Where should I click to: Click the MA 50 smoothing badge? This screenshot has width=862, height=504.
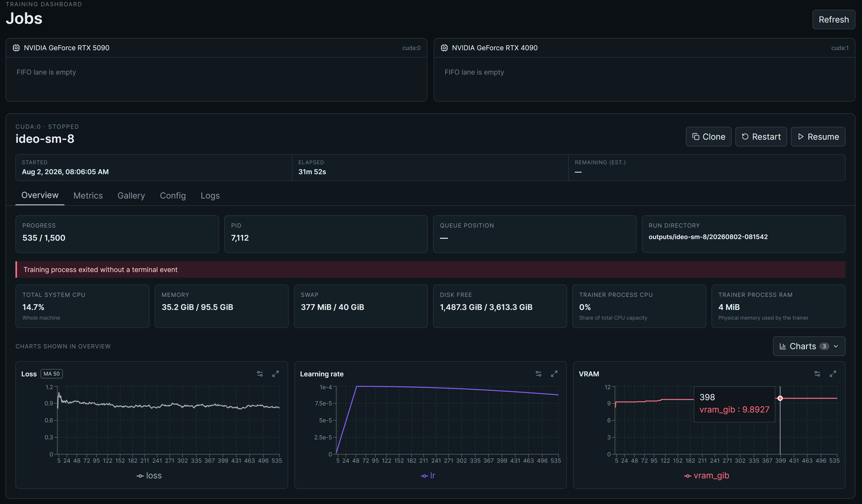coord(52,374)
